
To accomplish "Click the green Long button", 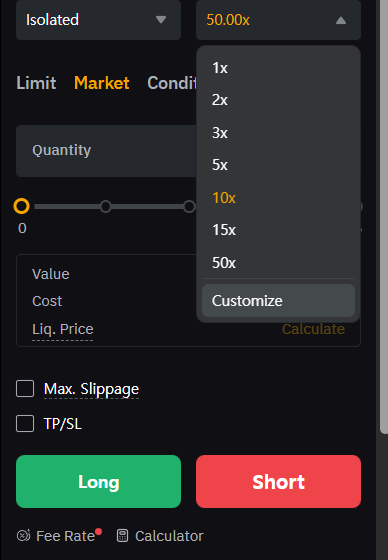I will [98, 481].
